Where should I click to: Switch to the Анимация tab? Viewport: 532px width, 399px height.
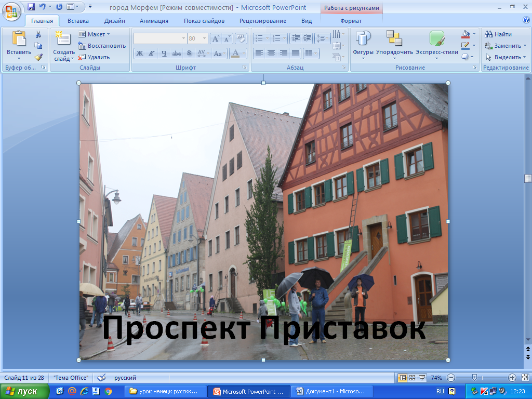[x=154, y=21]
